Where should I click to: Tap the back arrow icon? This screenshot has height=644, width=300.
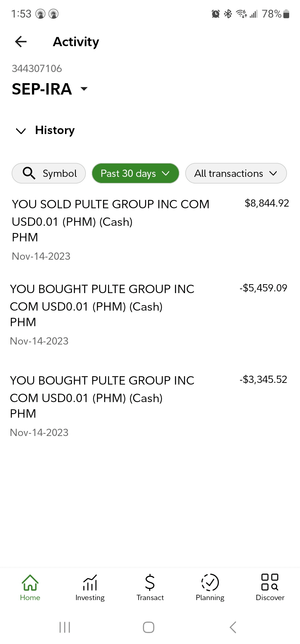point(21,42)
